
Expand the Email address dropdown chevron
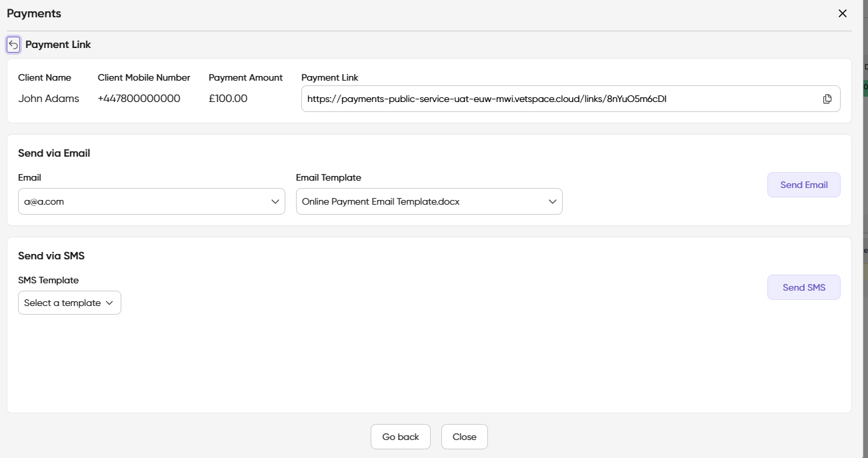point(275,201)
